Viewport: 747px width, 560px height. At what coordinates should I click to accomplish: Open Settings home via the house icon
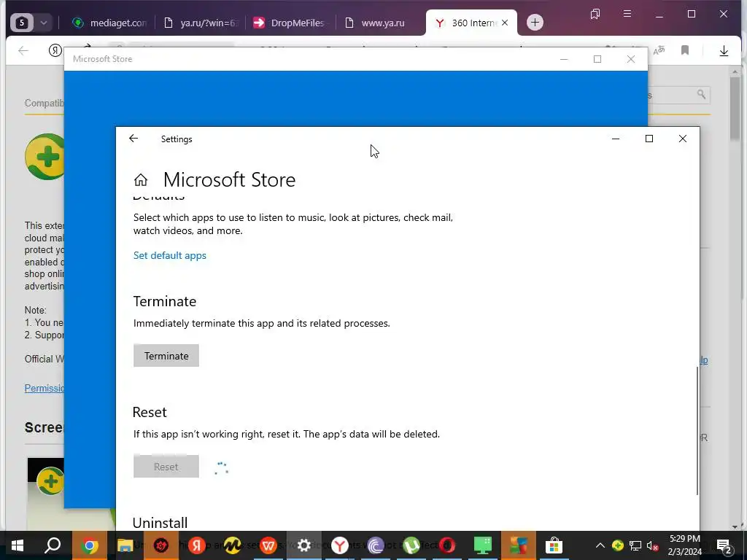pos(141,180)
